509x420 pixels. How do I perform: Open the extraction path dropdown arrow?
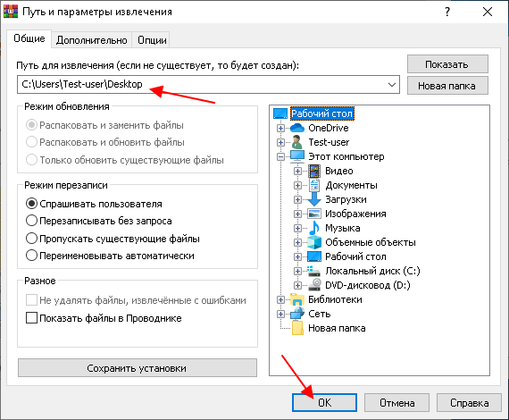point(392,85)
